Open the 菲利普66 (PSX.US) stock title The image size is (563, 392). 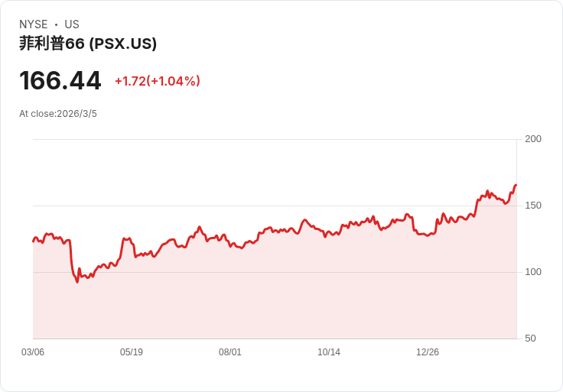pos(88,44)
